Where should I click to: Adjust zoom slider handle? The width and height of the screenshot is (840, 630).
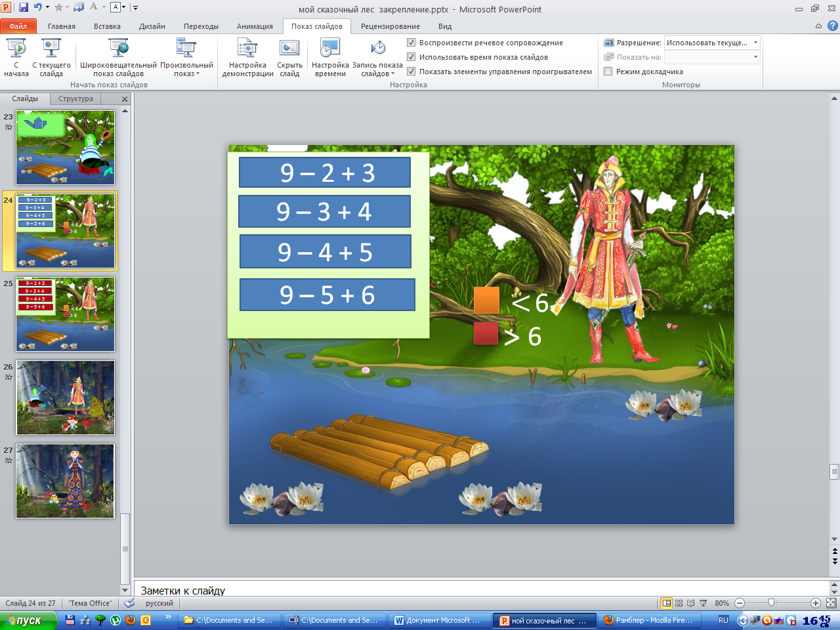coord(772,603)
